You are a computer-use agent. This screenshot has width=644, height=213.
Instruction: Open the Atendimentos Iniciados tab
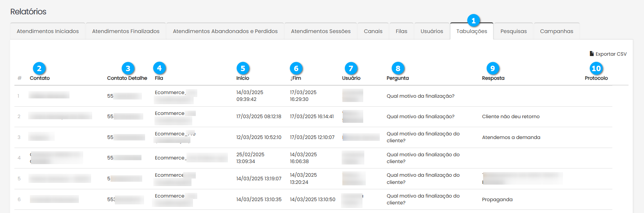[48, 31]
